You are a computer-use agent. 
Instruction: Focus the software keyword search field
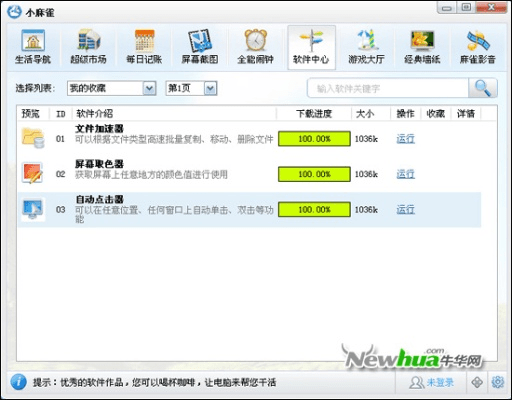click(388, 88)
